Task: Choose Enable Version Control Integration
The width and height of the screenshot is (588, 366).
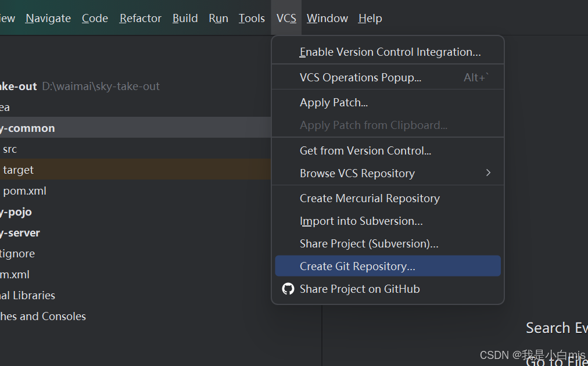Action: pyautogui.click(x=390, y=52)
